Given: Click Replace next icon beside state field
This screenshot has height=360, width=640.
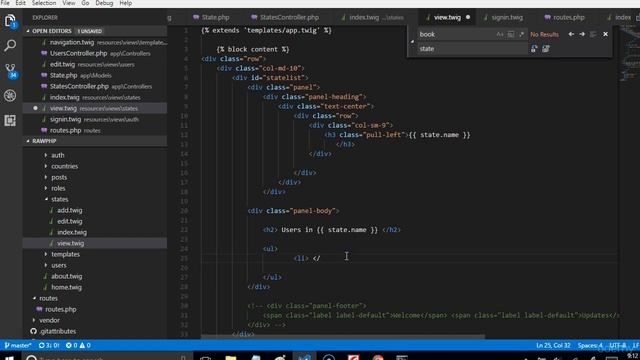Looking at the screenshot, I should (x=534, y=49).
